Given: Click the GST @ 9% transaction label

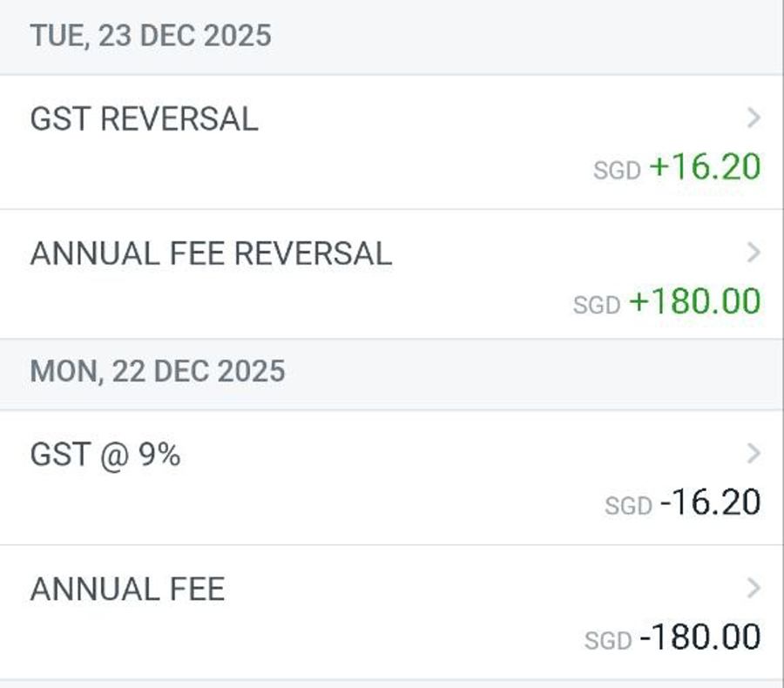Looking at the screenshot, I should pyautogui.click(x=105, y=455).
